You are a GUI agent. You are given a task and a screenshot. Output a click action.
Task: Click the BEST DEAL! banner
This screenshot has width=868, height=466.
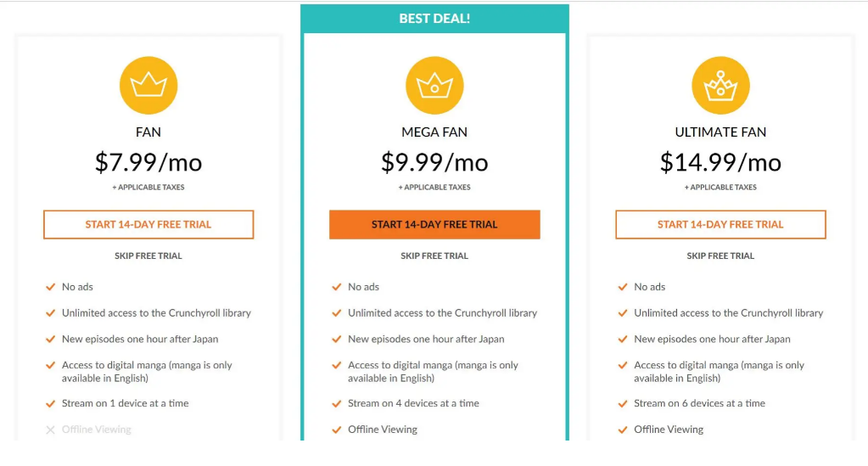tap(434, 19)
